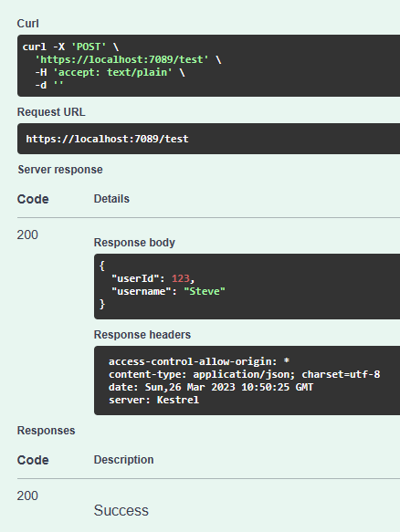The image size is (400, 532).
Task: Click the closing brace of the response body
Action: pyautogui.click(x=102, y=304)
